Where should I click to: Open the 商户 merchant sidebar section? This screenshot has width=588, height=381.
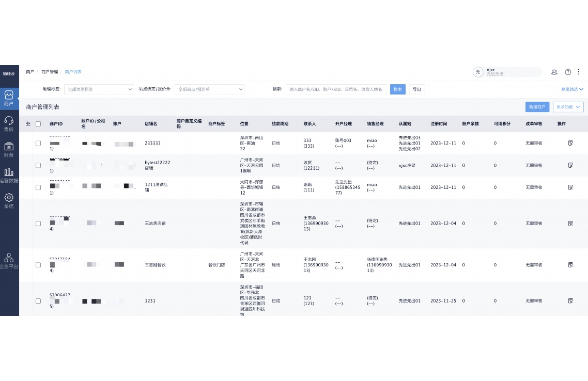(9, 99)
